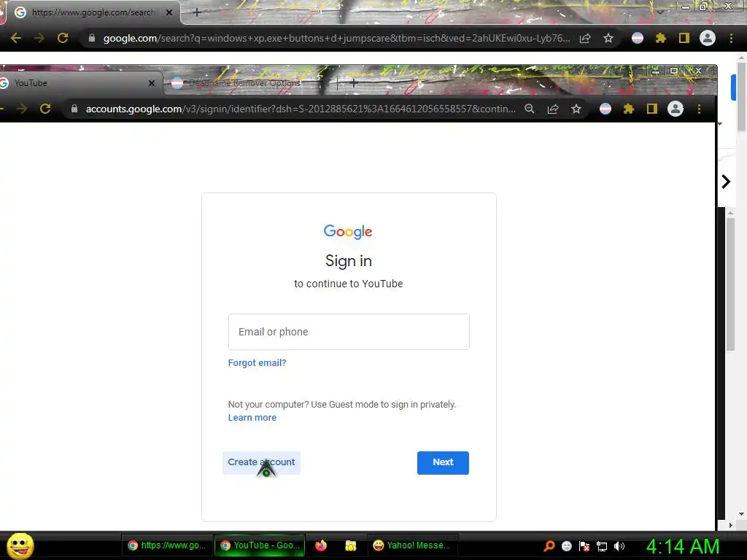Image resolution: width=747 pixels, height=560 pixels.
Task: Click forward arrow in Google search window
Action: click(39, 38)
